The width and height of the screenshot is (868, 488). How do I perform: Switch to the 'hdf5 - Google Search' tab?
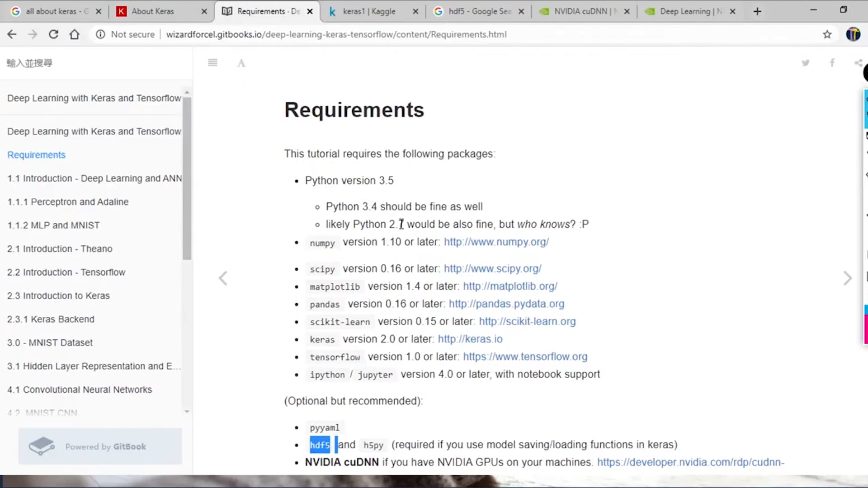point(479,11)
